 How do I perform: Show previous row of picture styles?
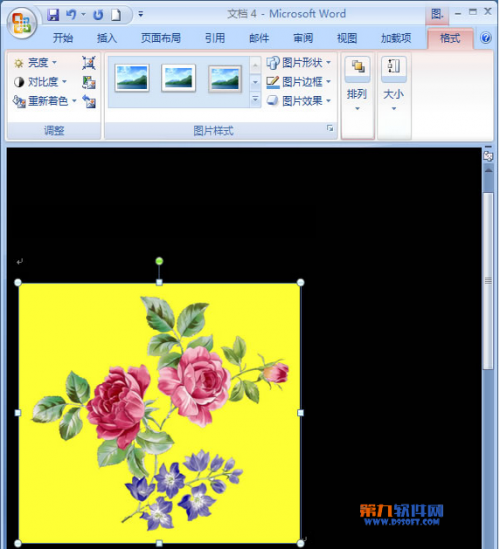pos(255,65)
